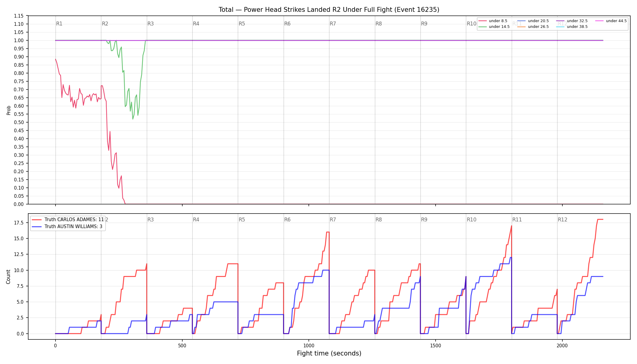Image resolution: width=637 pixels, height=364 pixels.
Task: Click the '7.5' tick on Count axis
Action: coord(20,286)
